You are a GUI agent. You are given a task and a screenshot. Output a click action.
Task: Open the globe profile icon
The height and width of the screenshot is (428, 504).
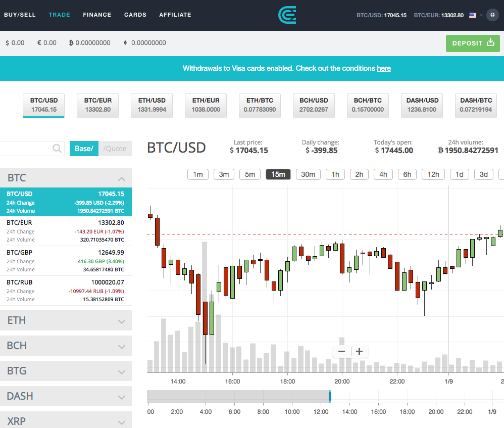(x=493, y=15)
